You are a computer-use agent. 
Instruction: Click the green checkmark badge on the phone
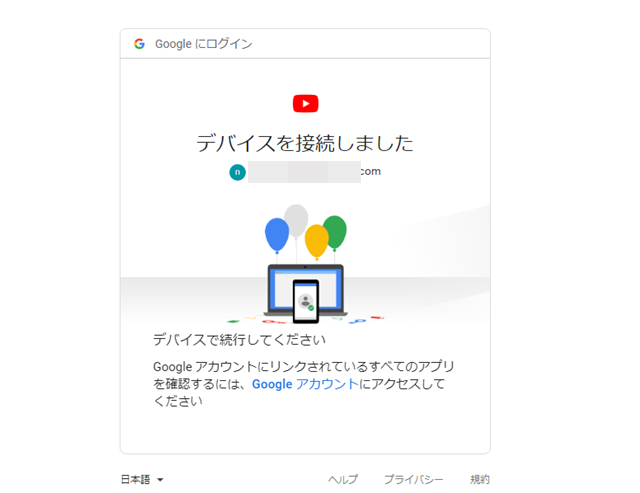[311, 308]
